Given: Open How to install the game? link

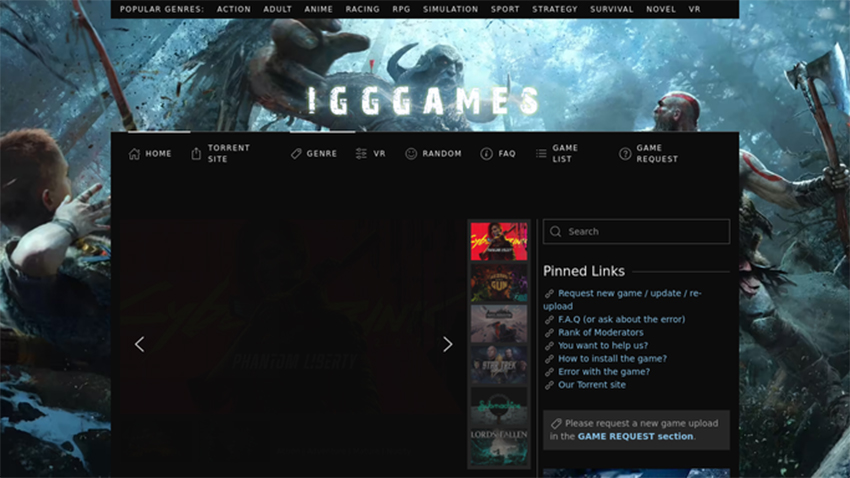Looking at the screenshot, I should (x=613, y=359).
